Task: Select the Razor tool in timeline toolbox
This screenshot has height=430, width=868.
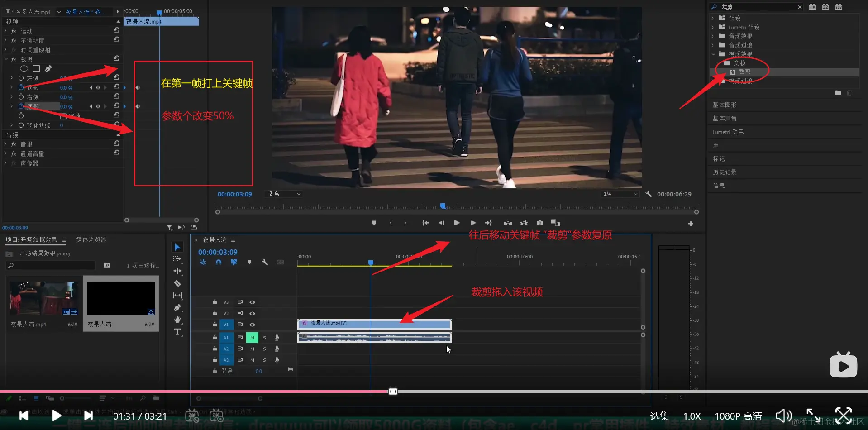Action: 177,283
